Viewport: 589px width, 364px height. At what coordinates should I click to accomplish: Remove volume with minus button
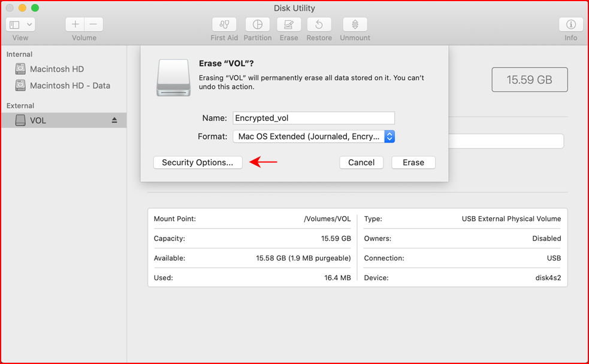93,25
